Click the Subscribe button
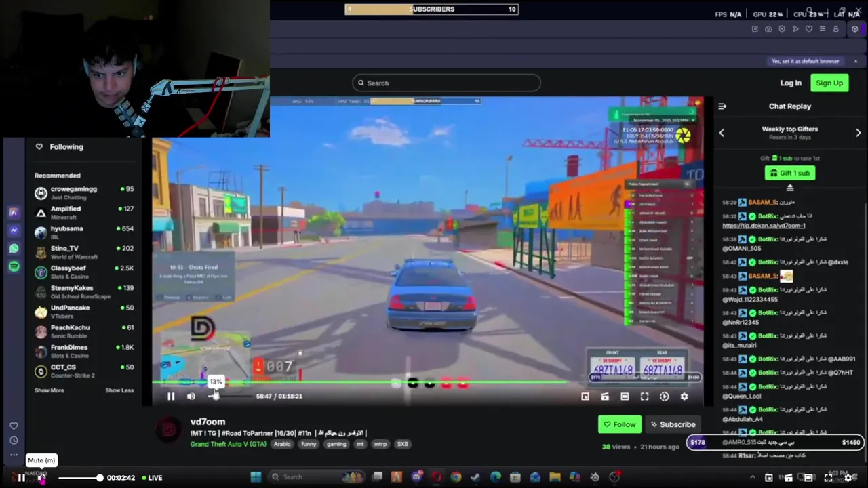This screenshot has height=488, width=868. [673, 424]
